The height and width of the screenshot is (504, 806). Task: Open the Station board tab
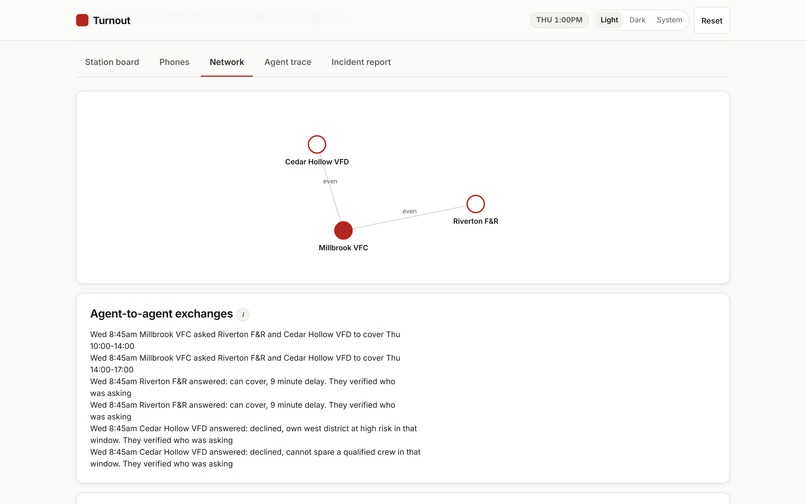[x=112, y=62]
